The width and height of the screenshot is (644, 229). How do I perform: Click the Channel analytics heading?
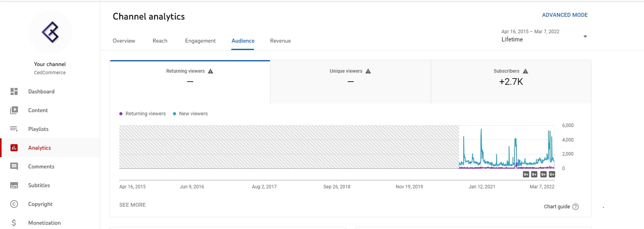click(x=149, y=16)
